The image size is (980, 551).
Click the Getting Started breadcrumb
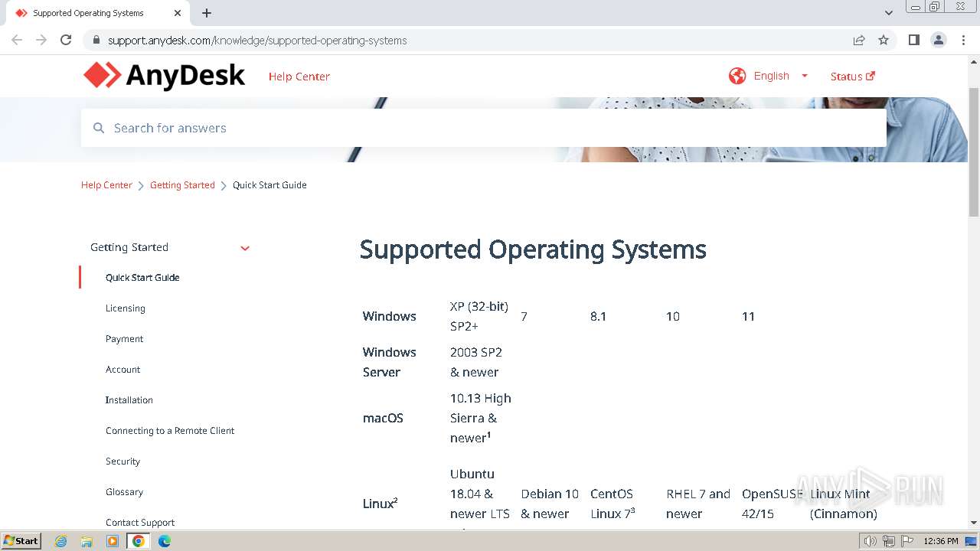(x=182, y=185)
